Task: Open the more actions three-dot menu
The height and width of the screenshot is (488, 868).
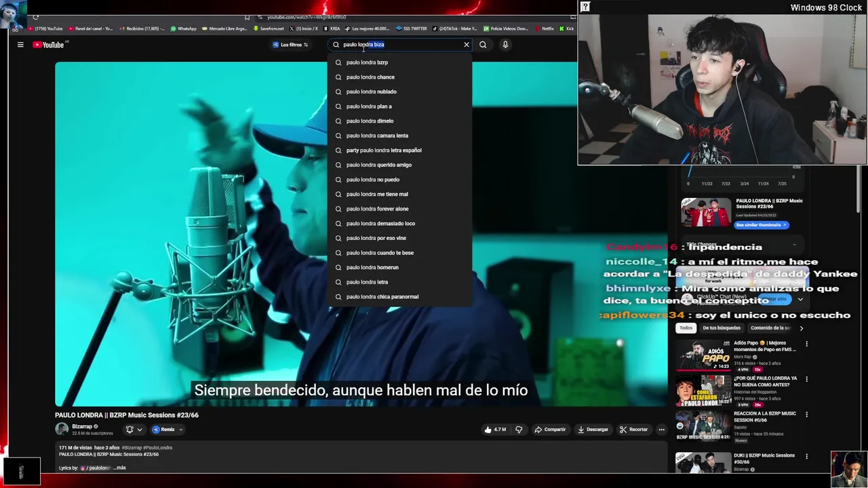Action: (661, 429)
